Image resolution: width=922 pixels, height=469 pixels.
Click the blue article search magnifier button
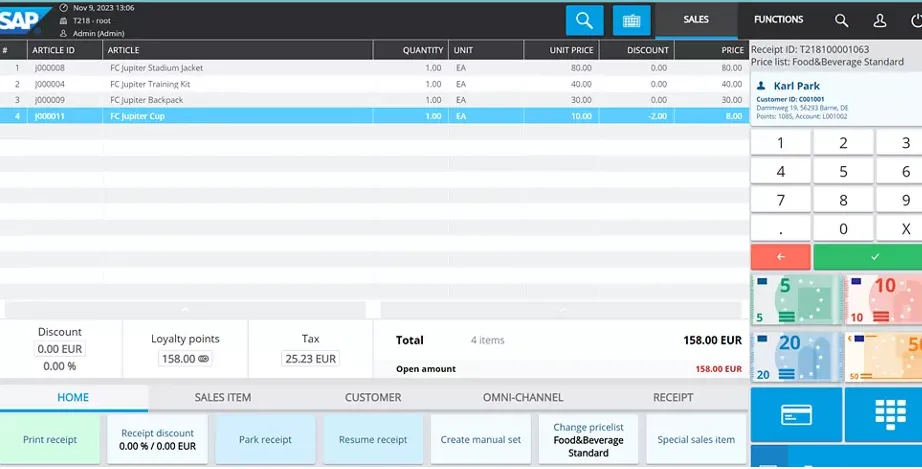pyautogui.click(x=584, y=20)
